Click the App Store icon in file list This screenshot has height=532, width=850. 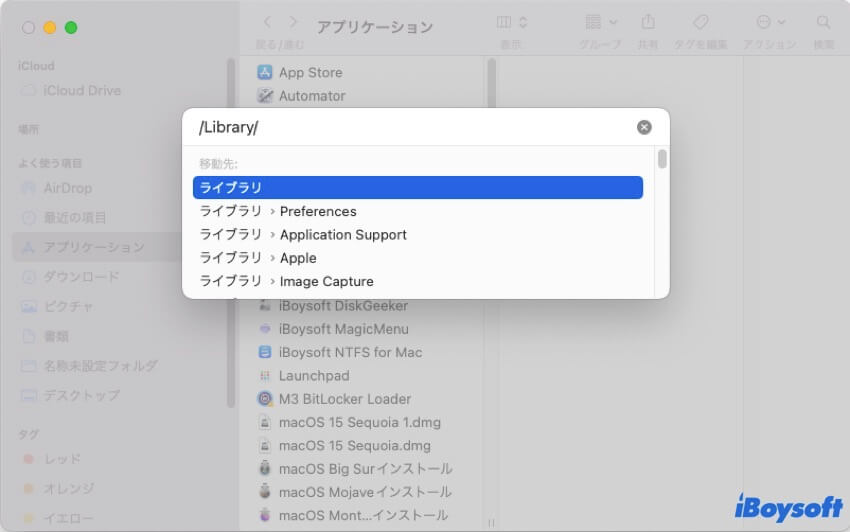265,72
